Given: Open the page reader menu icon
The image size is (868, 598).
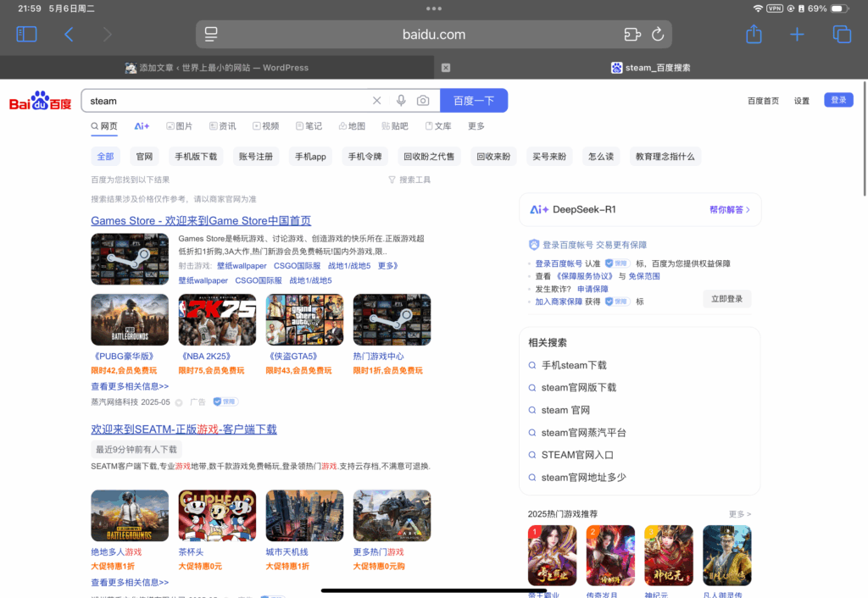Looking at the screenshot, I should coord(211,34).
